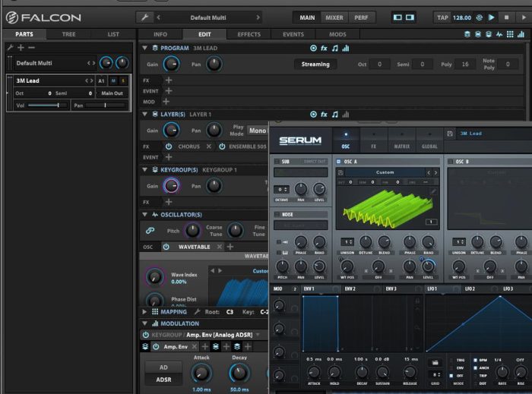Select the AD envelope mode button
The width and height of the screenshot is (532, 394).
point(163,367)
